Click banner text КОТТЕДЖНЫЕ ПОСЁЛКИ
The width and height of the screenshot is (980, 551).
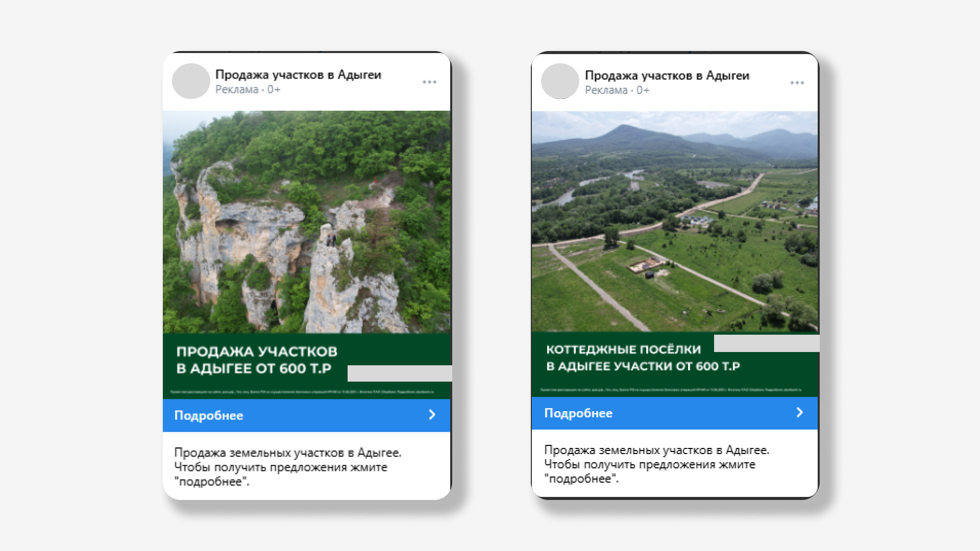tap(623, 349)
